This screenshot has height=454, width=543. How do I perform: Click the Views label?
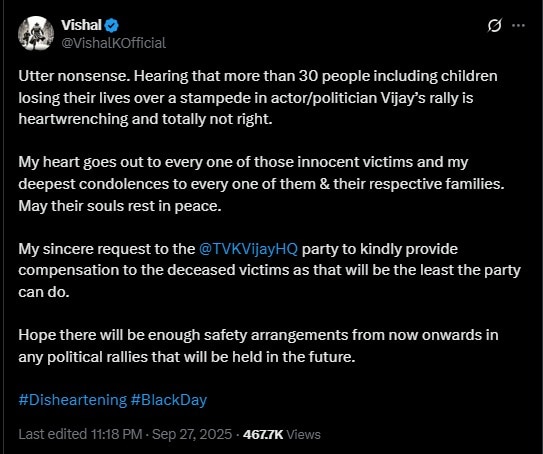click(x=304, y=434)
